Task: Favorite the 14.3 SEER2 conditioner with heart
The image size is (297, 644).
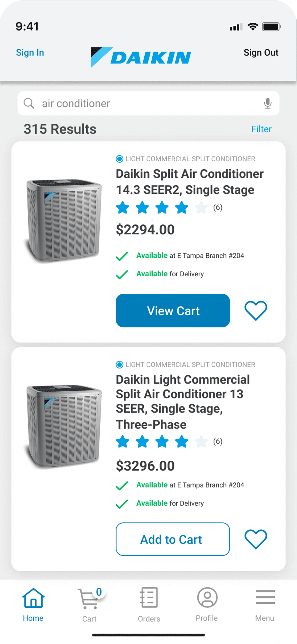Action: tap(255, 310)
